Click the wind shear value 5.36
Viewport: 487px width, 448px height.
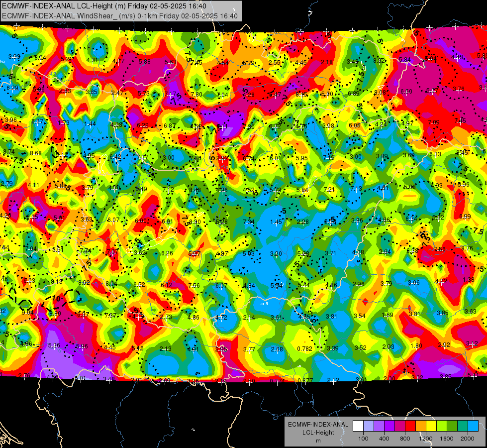54,345
